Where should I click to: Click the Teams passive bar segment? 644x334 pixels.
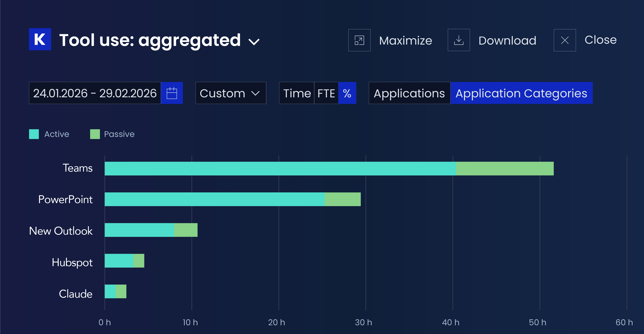tap(505, 168)
